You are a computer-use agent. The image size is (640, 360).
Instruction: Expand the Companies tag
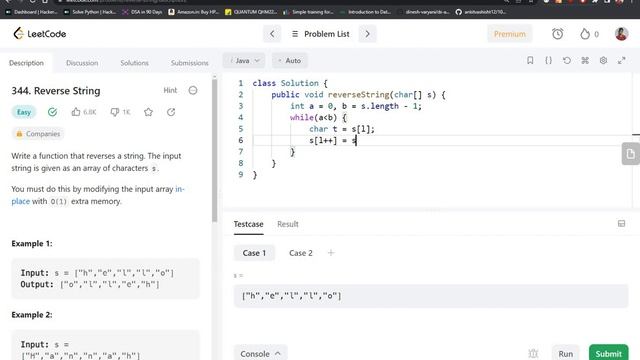click(x=38, y=134)
